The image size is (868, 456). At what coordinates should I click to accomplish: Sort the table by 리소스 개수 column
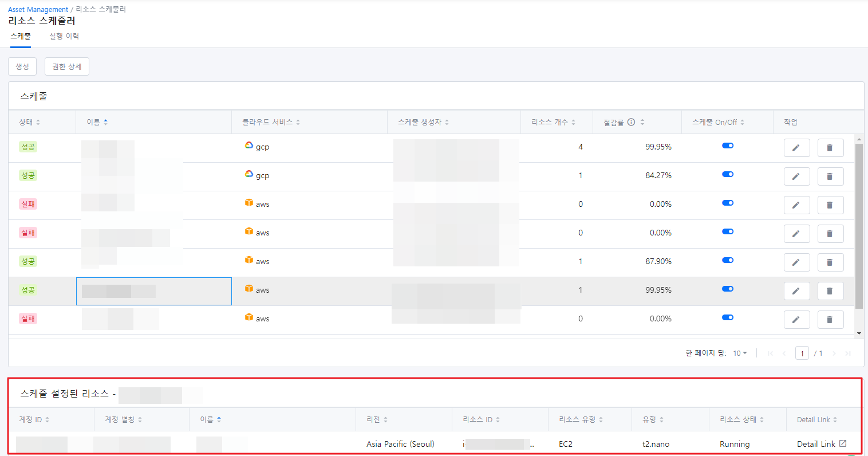point(553,122)
